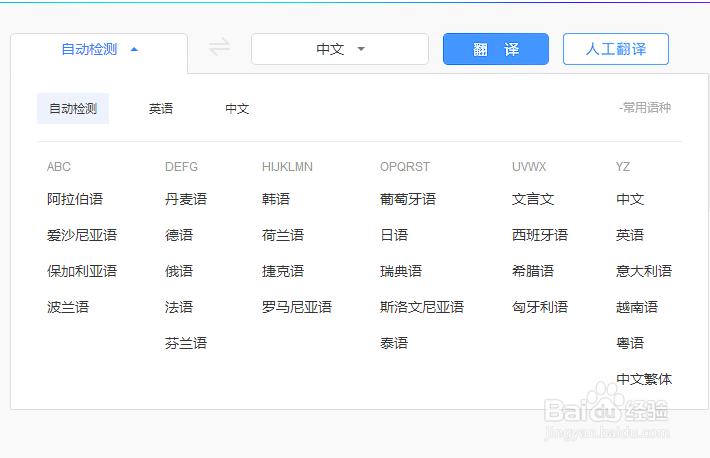Pick 罗马尼亚语 from the HIJKLMN column
This screenshot has width=710, height=458.
point(297,307)
